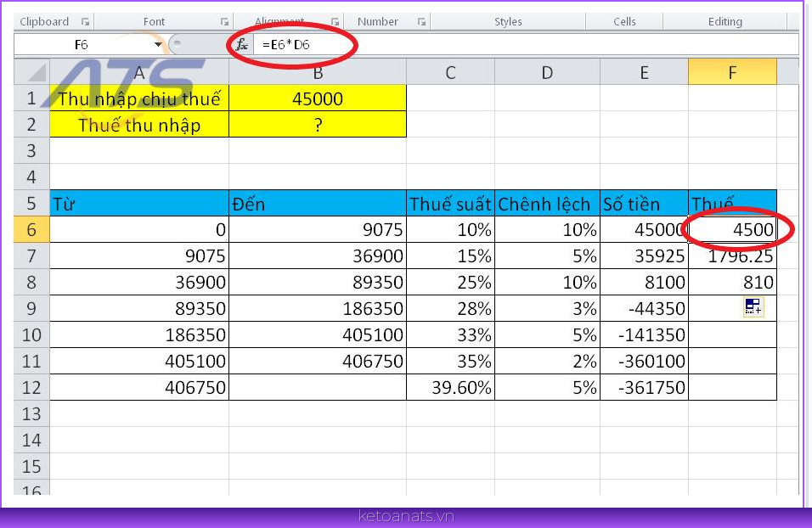Click cell C11 containing 35%
This screenshot has height=528, width=812.
450,361
